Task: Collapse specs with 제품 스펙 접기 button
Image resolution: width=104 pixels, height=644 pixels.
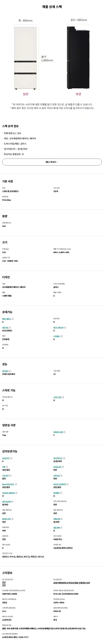Action: 52,162
